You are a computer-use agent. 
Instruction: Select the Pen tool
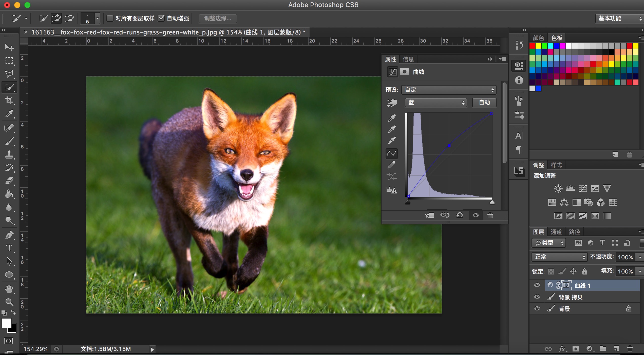(x=9, y=235)
